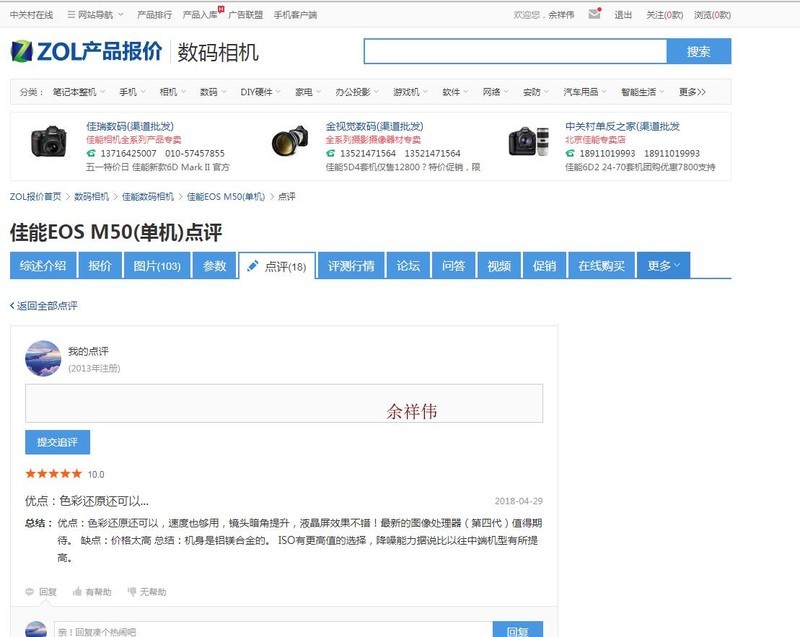Open the 关注(0款) link
The height and width of the screenshot is (637, 800).
click(x=664, y=15)
